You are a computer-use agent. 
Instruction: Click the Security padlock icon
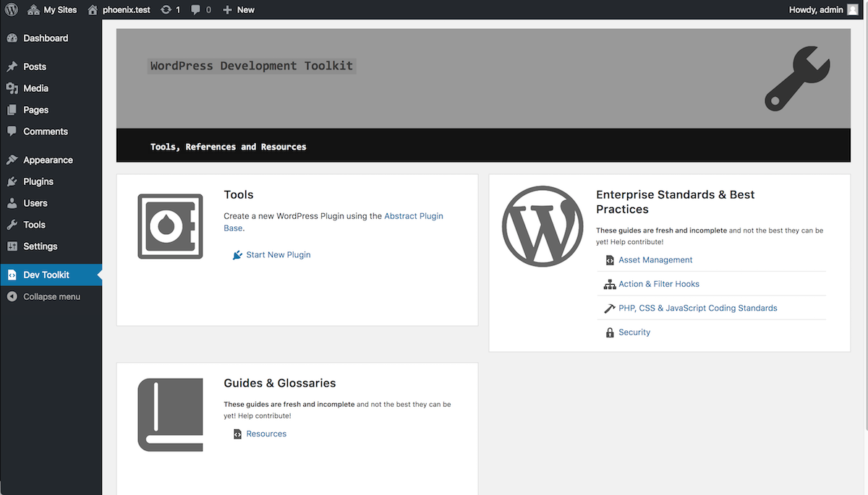(610, 332)
